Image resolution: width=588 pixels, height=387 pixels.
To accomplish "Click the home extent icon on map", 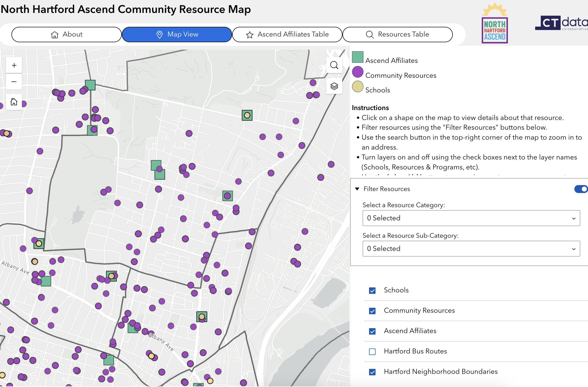I will 14,102.
